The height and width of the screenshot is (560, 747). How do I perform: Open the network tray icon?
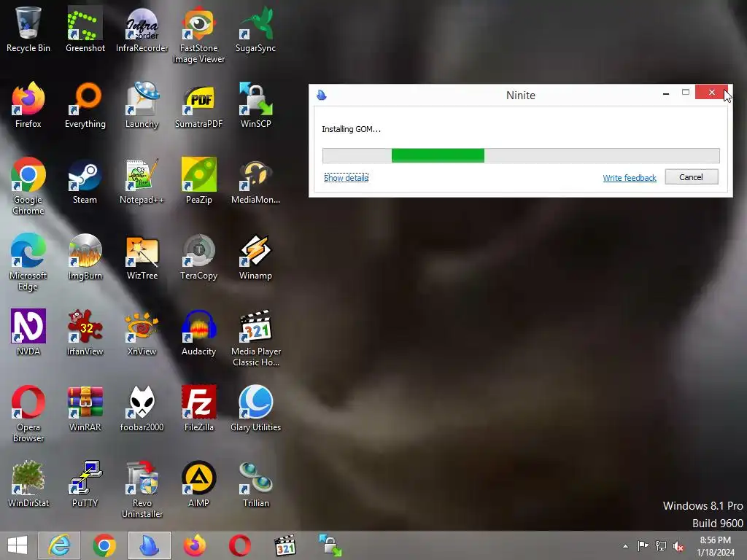click(x=661, y=545)
